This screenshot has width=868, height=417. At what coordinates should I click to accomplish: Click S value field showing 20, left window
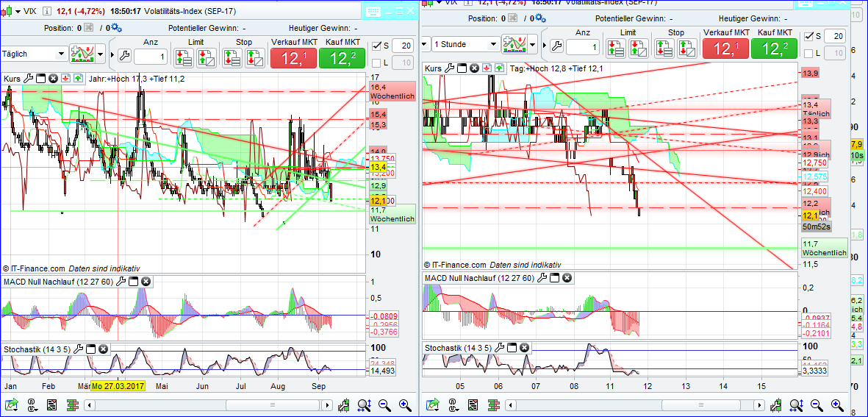[x=403, y=46]
